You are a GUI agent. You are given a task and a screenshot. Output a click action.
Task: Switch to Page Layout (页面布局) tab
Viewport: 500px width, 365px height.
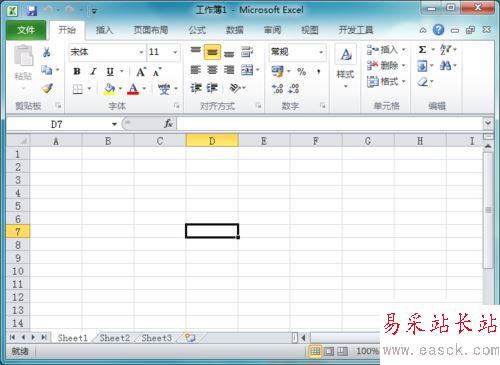click(x=151, y=30)
